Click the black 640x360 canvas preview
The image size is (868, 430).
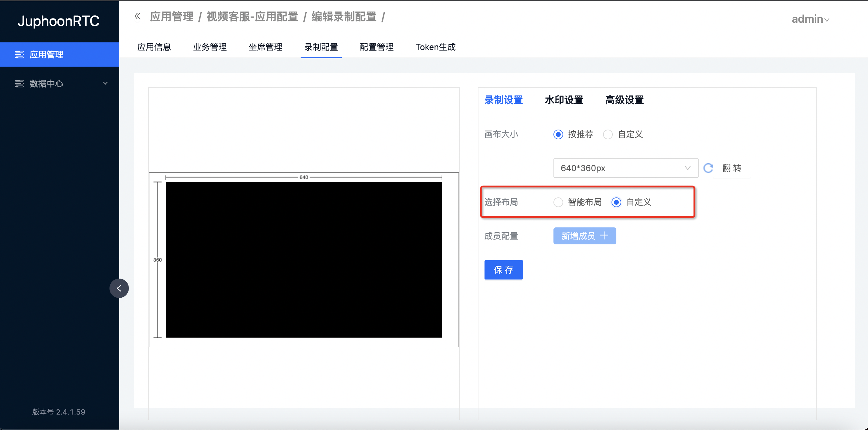click(x=304, y=260)
